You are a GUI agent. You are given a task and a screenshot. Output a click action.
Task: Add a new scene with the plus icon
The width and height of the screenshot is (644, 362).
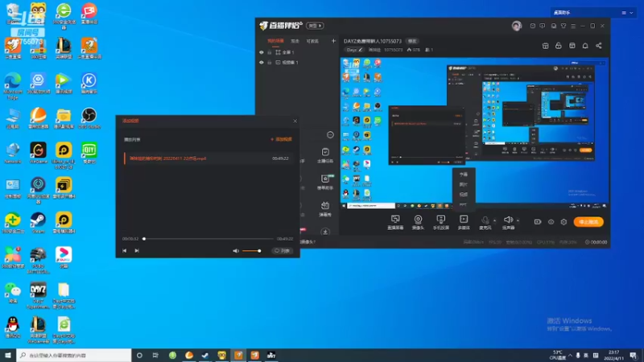tap(333, 41)
